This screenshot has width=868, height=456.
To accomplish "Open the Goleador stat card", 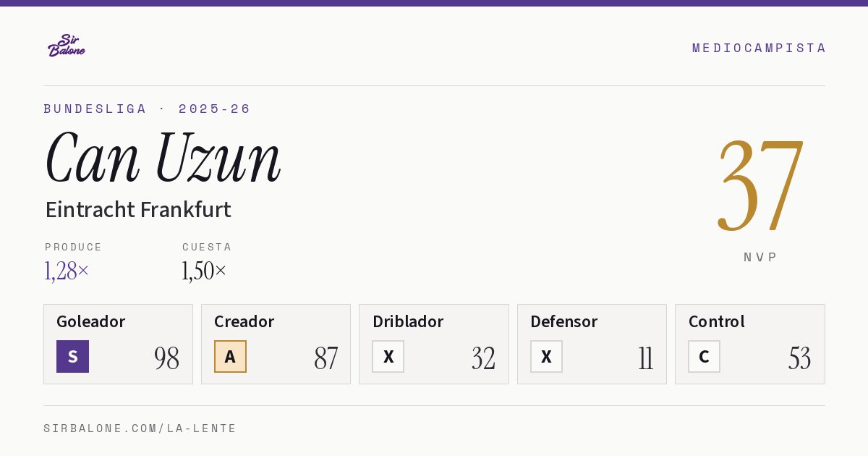I will (x=118, y=344).
